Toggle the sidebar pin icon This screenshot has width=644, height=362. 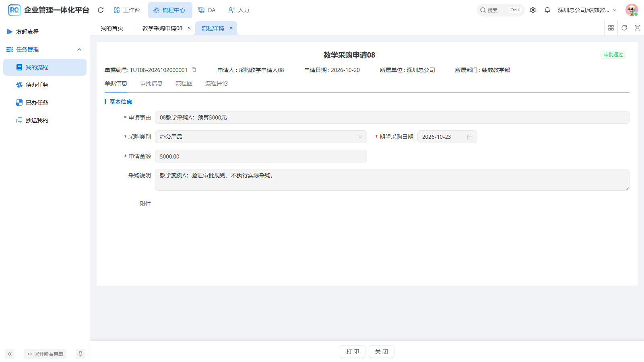tap(80, 354)
